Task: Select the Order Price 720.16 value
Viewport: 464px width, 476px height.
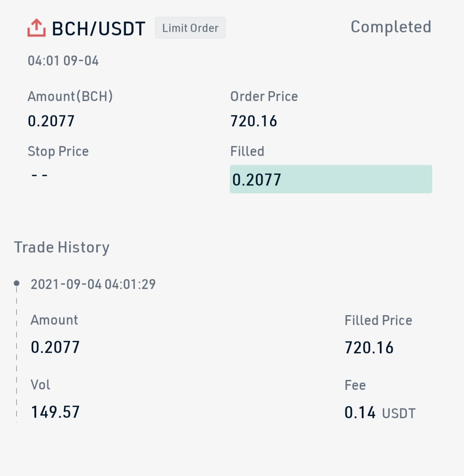Action: click(253, 121)
